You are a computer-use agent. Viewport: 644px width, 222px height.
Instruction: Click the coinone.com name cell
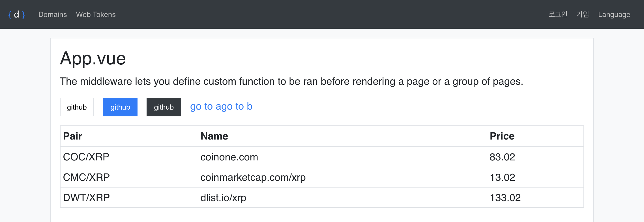coord(229,157)
